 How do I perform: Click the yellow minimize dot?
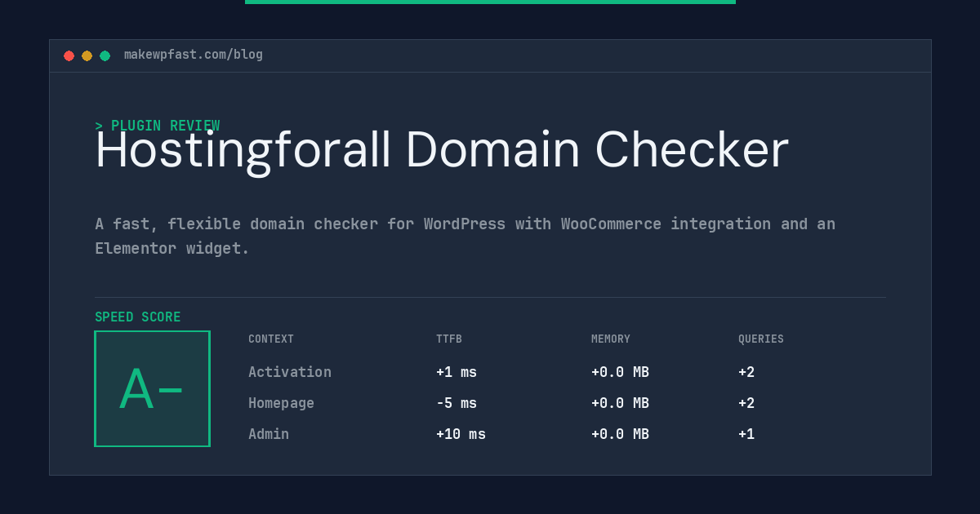pos(87,55)
